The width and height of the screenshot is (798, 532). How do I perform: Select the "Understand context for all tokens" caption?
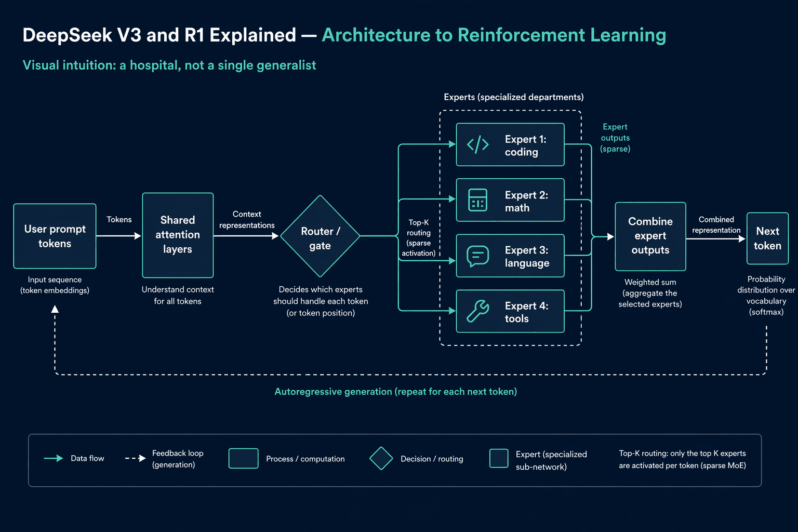click(x=178, y=296)
